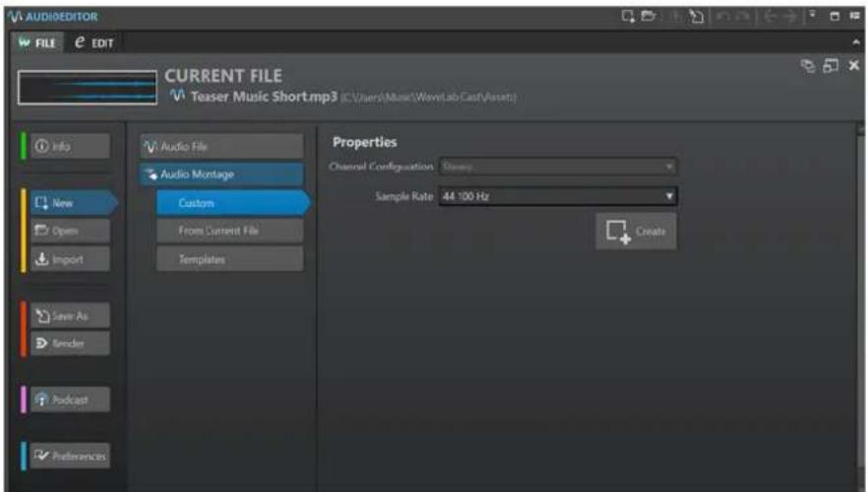This screenshot has width=868, height=492.
Task: Click the file path text after the file name
Action: [x=428, y=97]
